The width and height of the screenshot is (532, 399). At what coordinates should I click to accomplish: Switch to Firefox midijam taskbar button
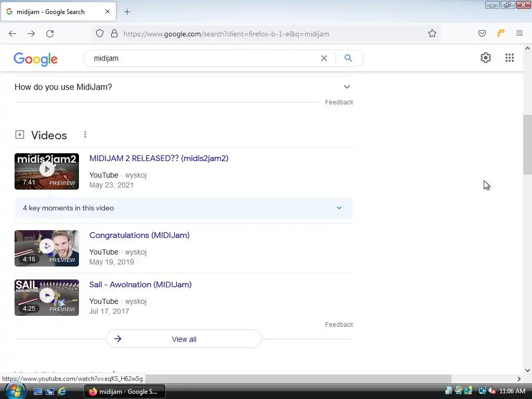[125, 392]
